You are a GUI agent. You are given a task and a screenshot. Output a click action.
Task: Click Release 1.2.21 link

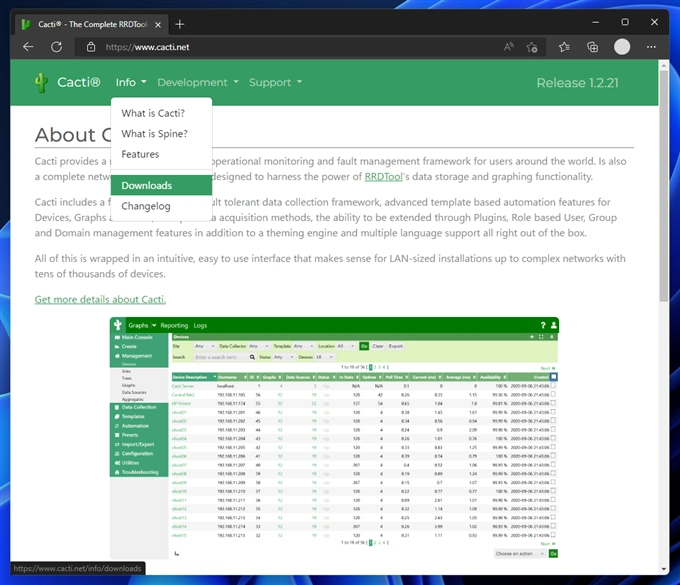point(577,82)
